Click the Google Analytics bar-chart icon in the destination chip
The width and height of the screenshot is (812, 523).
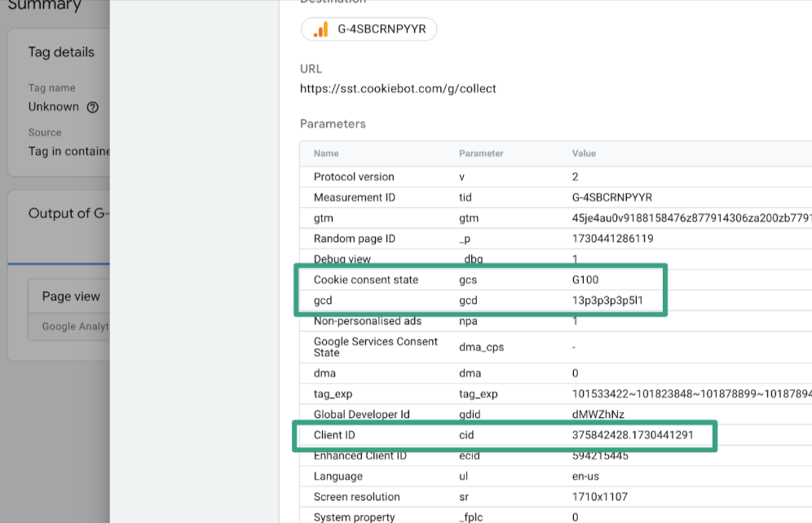[321, 29]
